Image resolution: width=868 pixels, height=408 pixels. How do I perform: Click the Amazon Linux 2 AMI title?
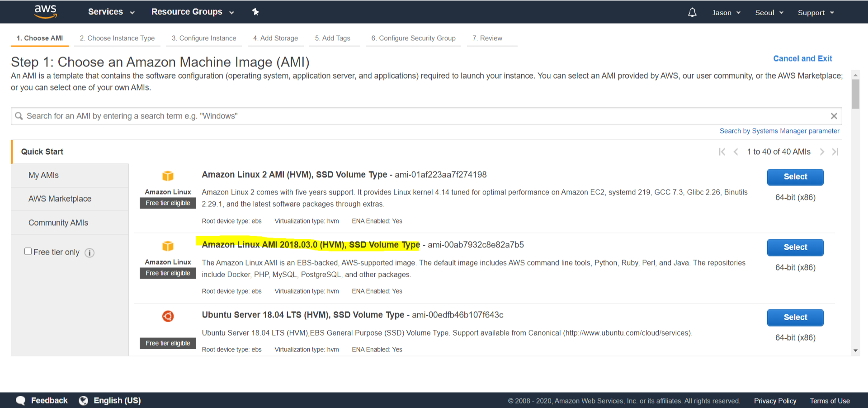(x=294, y=175)
